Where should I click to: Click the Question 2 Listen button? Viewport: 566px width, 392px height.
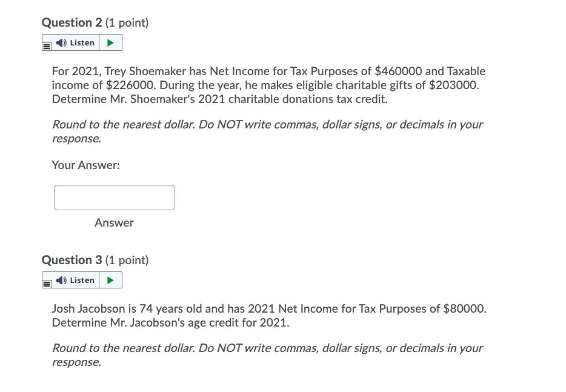[76, 43]
